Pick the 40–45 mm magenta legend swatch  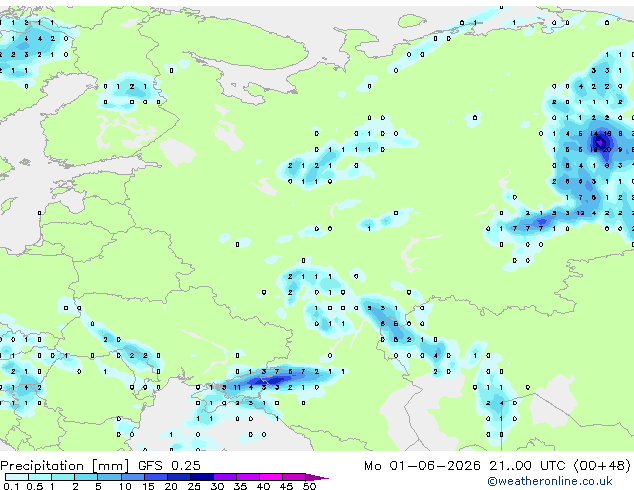coord(271,477)
